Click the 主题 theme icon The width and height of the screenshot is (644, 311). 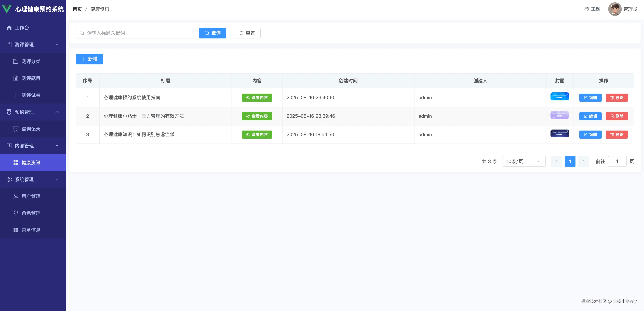point(586,9)
